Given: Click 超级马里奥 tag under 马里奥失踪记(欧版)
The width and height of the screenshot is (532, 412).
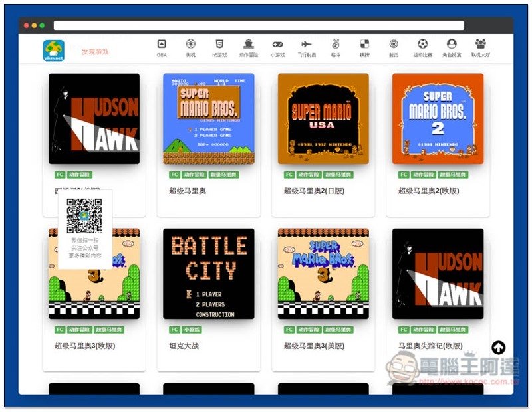Looking at the screenshot, I should coord(453,330).
